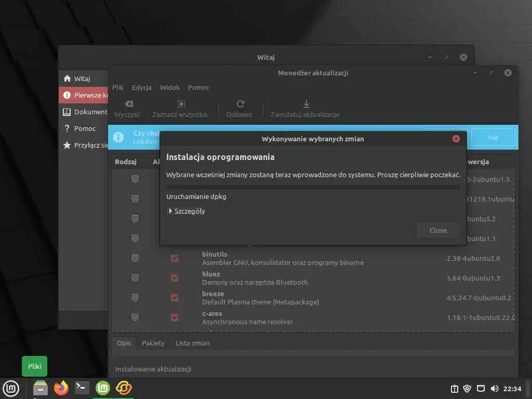Viewport: 532px width, 399px height.
Task: Toggle the bluez update checkbox
Action: (x=175, y=278)
